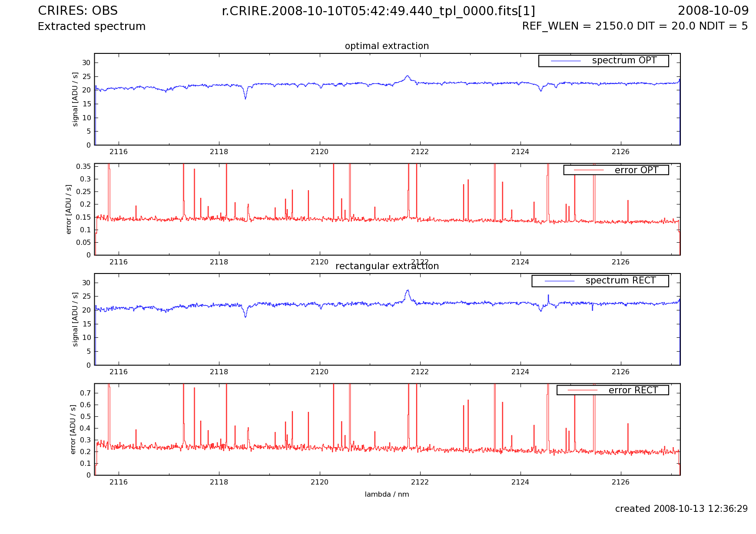Click the emission peak in the optimal extraction spectrum
This screenshot has height=534, width=756.
point(407,76)
